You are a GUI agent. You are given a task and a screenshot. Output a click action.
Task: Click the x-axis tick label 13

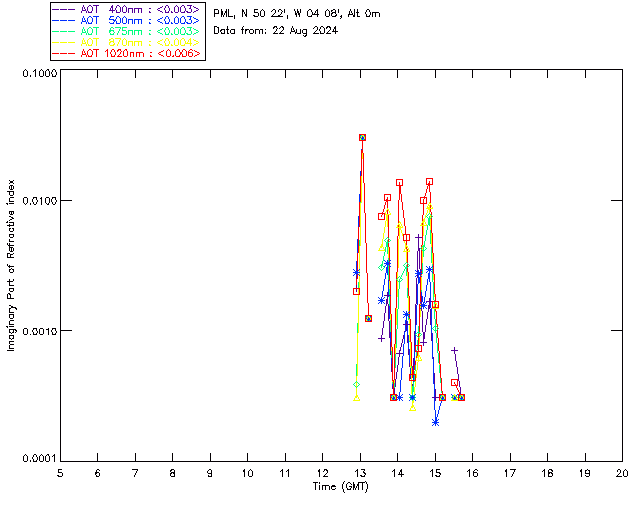[360, 474]
